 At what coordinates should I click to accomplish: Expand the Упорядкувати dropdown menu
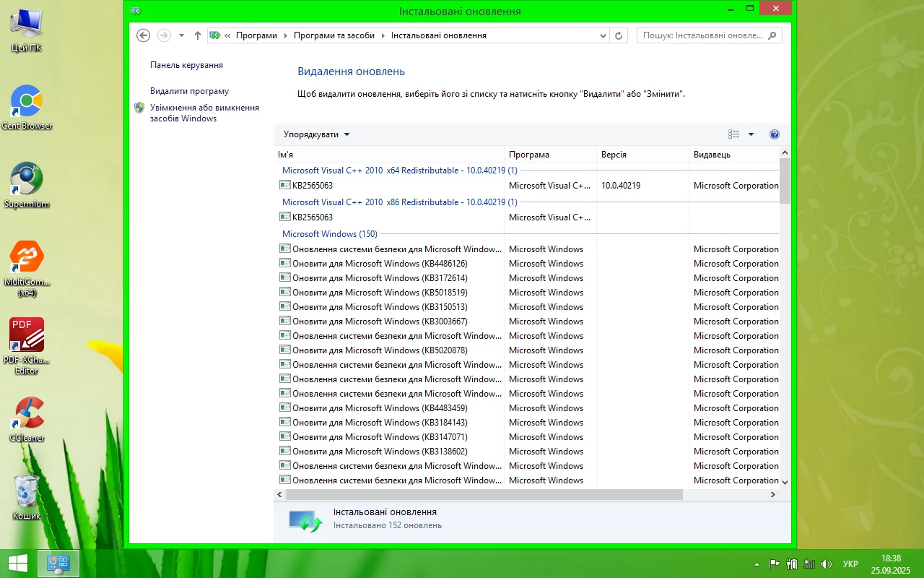point(316,134)
